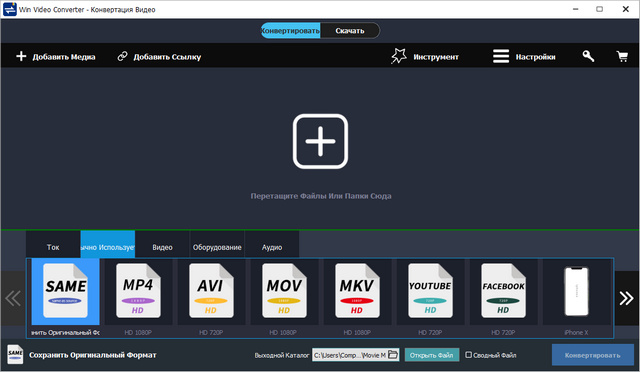Minimize the Win Video Converter window
Image resolution: width=640 pixels, height=372 pixels.
pos(576,9)
